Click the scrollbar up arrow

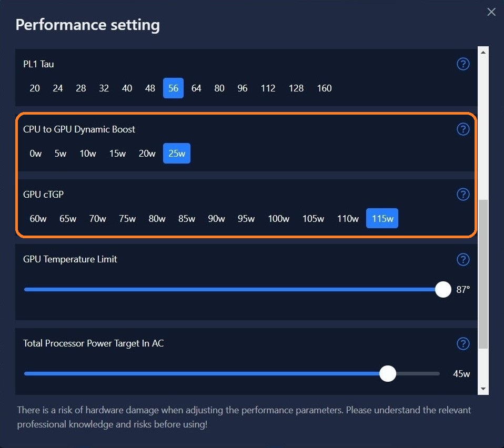tap(483, 52)
